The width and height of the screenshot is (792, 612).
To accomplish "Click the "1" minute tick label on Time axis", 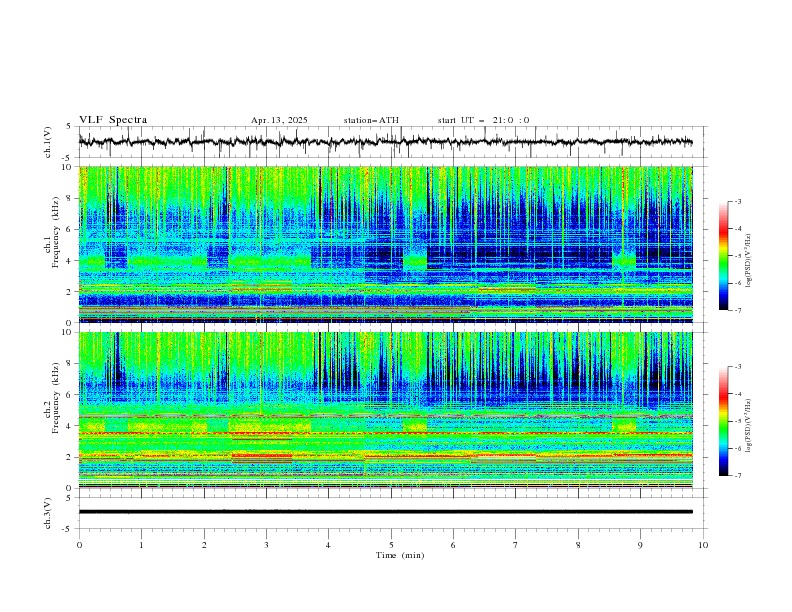I will [142, 545].
